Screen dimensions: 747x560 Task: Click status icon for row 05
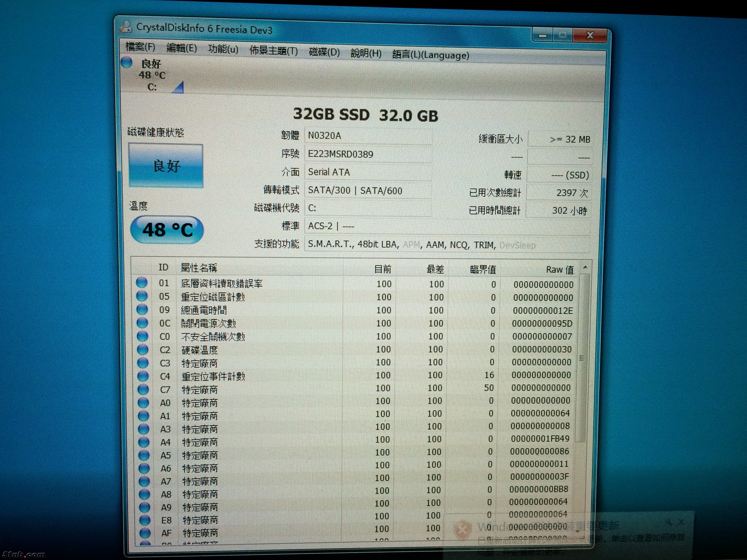tap(142, 296)
